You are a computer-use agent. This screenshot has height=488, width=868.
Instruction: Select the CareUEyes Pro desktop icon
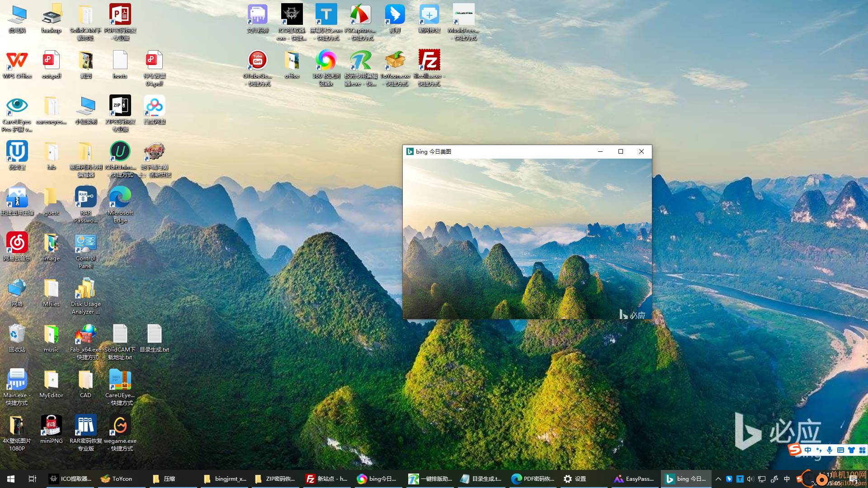coord(17,114)
